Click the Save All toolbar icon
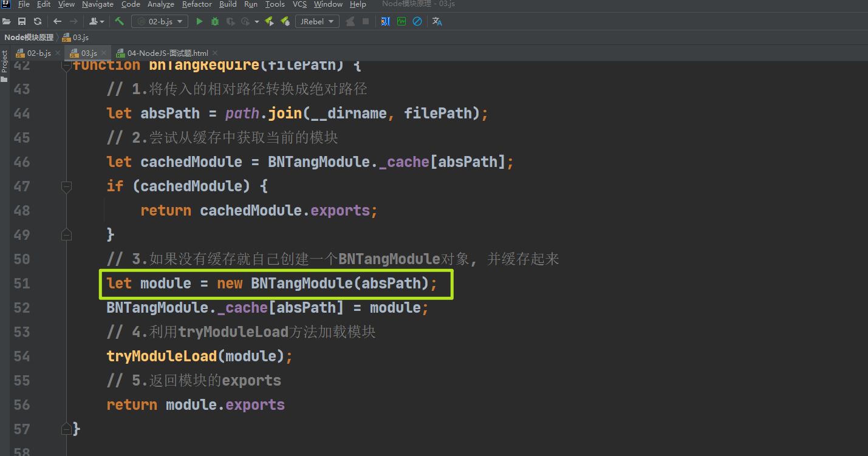This screenshot has width=868, height=456. (x=22, y=21)
